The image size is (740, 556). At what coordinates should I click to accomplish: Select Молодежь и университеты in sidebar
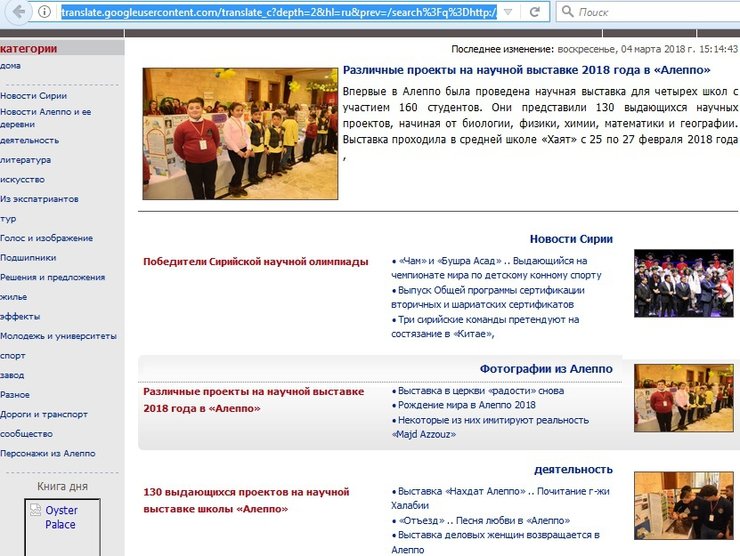coord(58,336)
